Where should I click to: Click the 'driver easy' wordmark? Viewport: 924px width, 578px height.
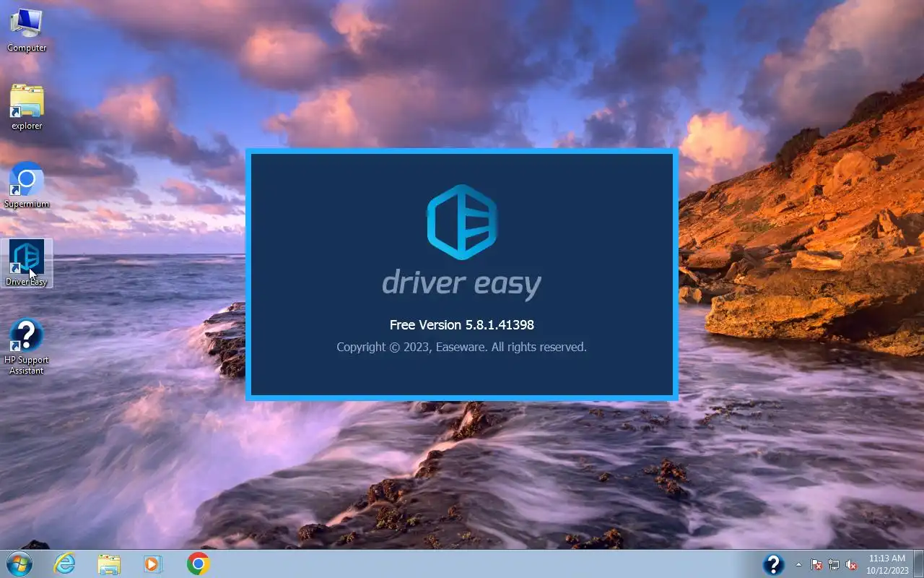[x=462, y=284]
